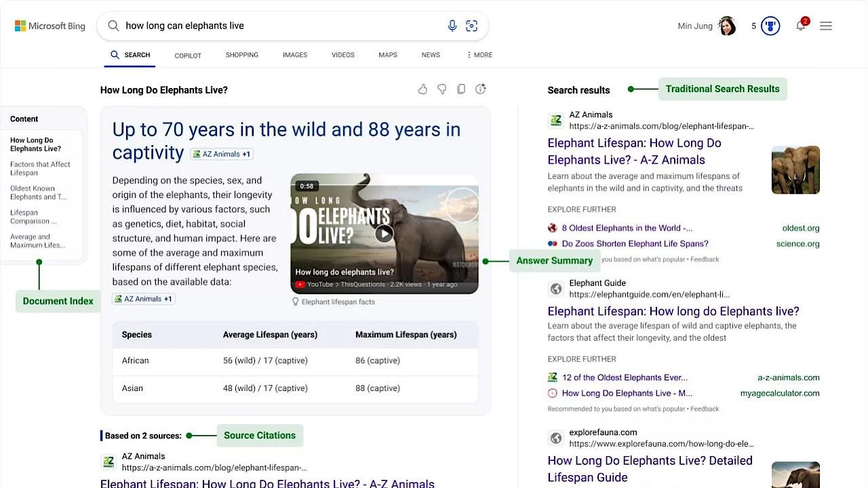The height and width of the screenshot is (488, 868).
Task: Click Feedback under the Elephant Guide result
Action: coord(705,409)
